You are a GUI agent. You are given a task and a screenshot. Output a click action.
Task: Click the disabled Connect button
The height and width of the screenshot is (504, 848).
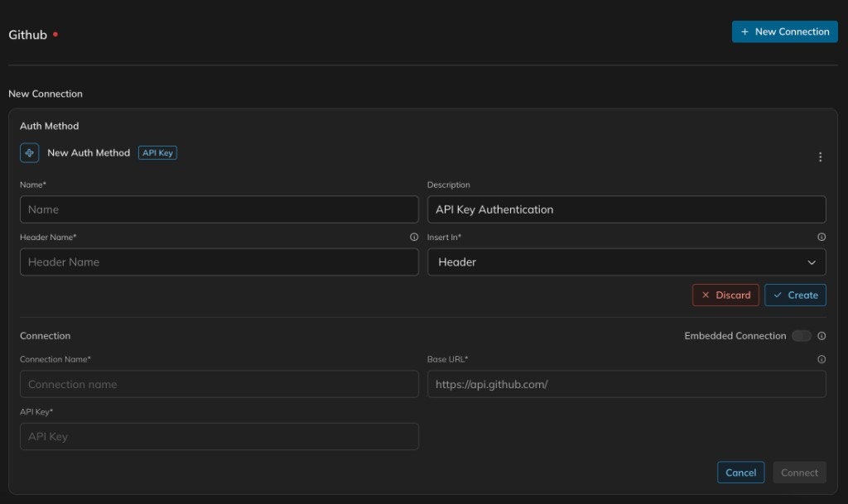tap(799, 473)
